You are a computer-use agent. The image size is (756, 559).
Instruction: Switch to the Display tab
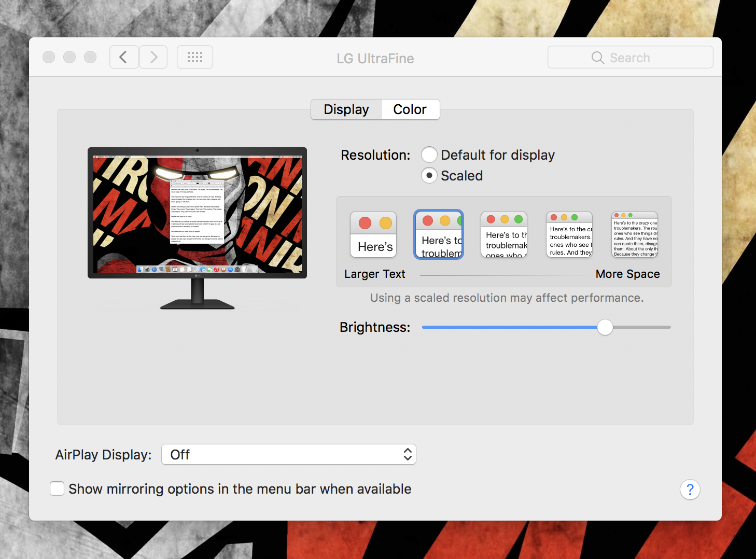coord(346,109)
